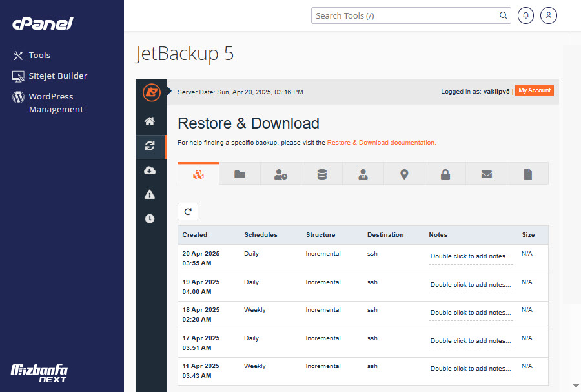The height and width of the screenshot is (392, 581).
Task: Click the WordPress logo icon
Action: [18, 97]
